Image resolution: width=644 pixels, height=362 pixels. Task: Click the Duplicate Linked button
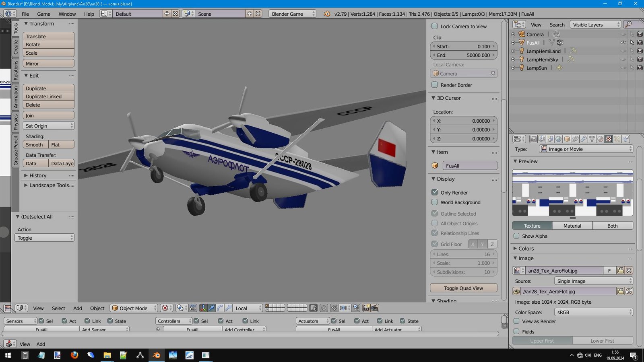coord(49,97)
